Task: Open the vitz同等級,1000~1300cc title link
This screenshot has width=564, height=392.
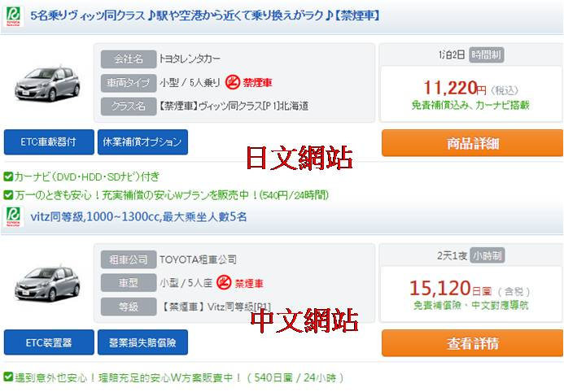Action: pyautogui.click(x=138, y=216)
